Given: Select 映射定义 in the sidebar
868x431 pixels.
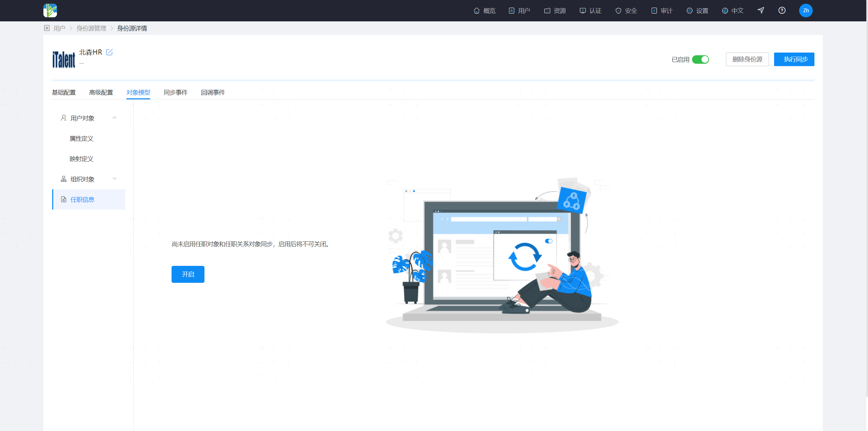Looking at the screenshot, I should point(81,159).
